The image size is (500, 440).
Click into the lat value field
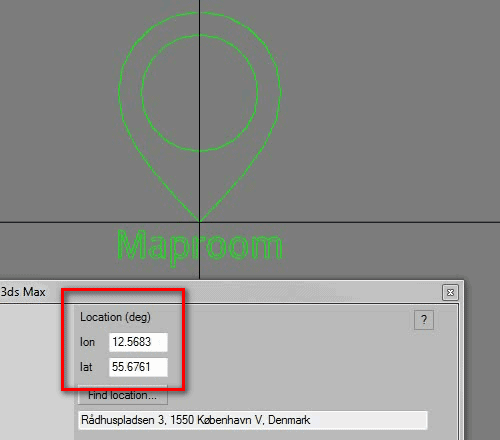[138, 367]
